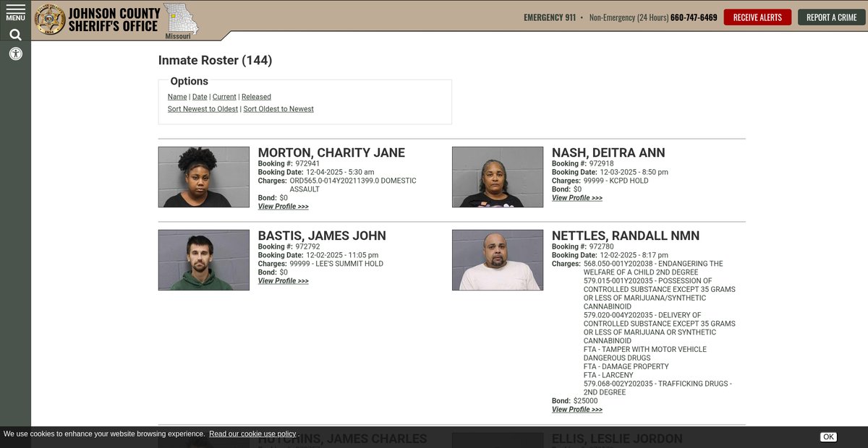Screen dimensions: 868x448
Task: View profile for Nettles, Randall NMN
Action: point(577,410)
